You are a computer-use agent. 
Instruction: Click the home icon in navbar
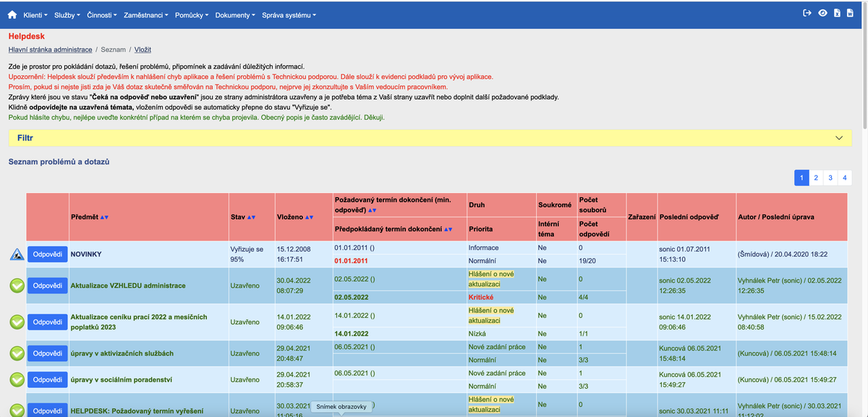[12, 14]
